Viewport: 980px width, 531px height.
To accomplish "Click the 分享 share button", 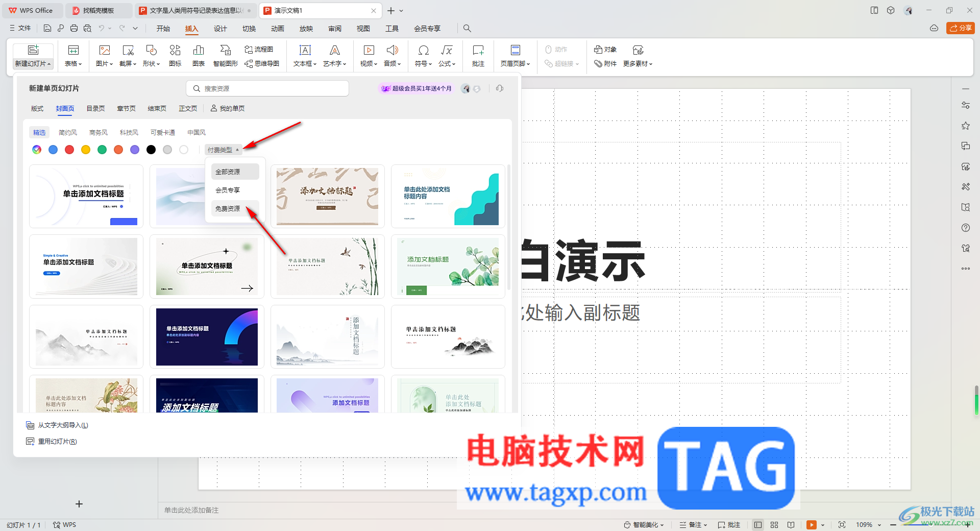I will coord(961,28).
